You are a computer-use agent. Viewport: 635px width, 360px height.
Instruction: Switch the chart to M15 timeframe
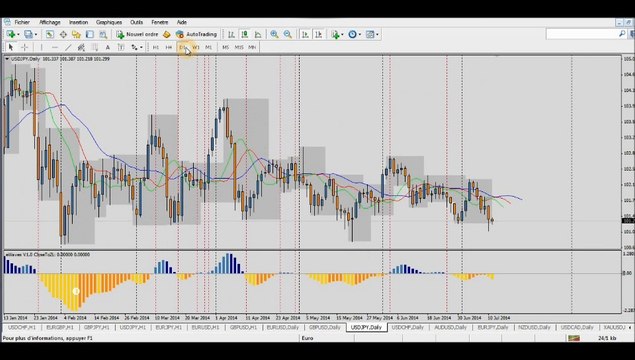pos(239,47)
